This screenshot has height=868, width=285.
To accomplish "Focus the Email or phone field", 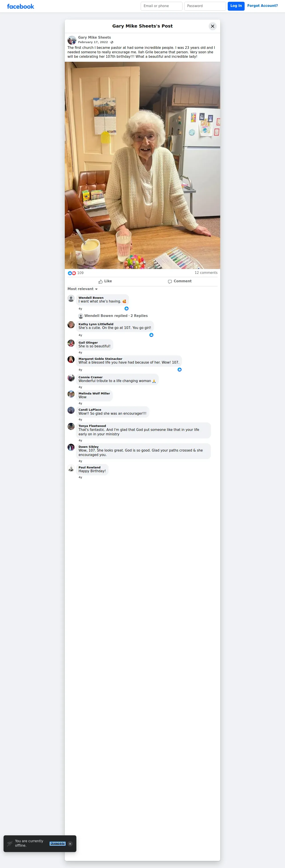I will tap(161, 6).
